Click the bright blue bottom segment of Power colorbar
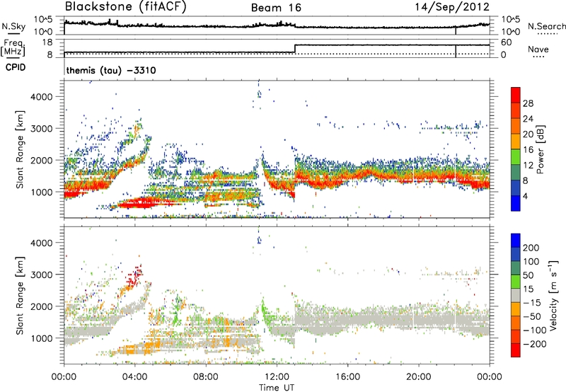The image size is (566, 392). [516, 203]
